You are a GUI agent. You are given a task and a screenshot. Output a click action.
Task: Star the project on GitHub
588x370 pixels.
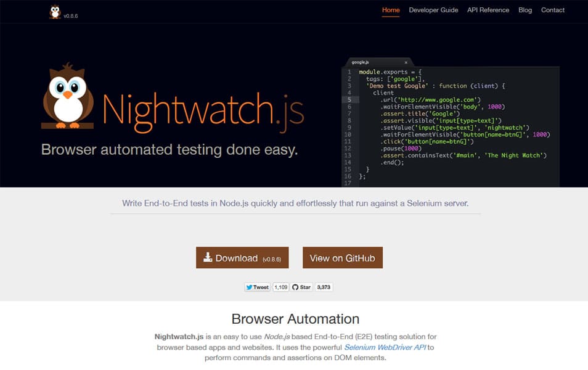click(302, 287)
